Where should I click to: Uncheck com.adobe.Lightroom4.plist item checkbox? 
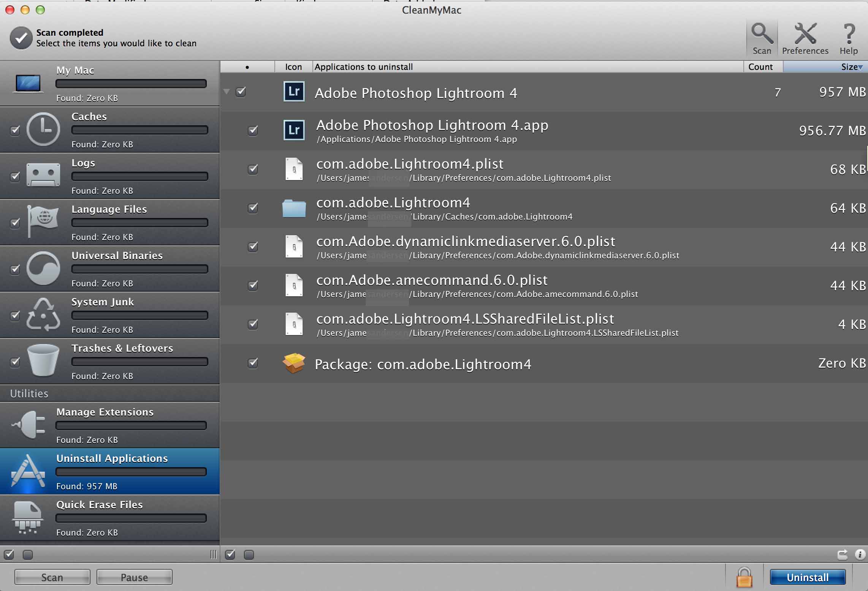[x=253, y=169]
